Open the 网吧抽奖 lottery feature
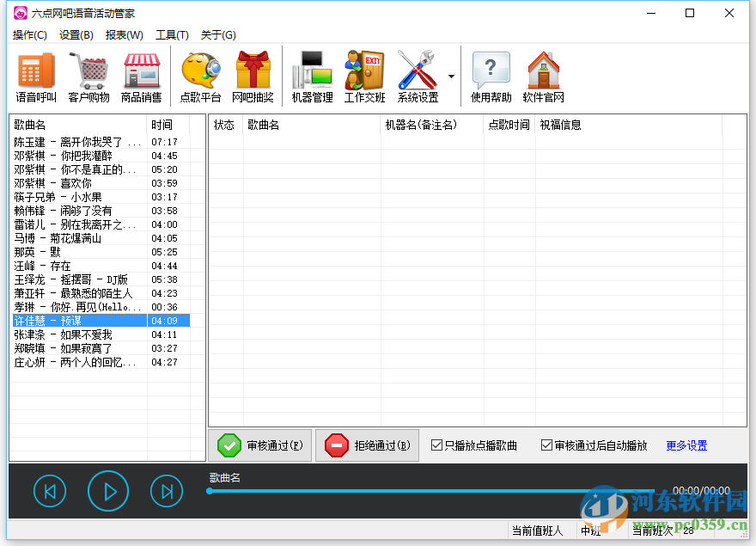This screenshot has height=546, width=756. (253, 76)
